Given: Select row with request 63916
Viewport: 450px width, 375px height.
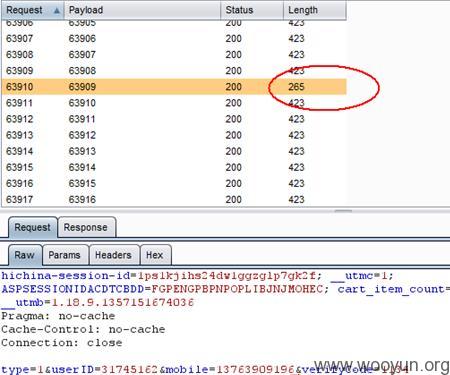Looking at the screenshot, I should [x=174, y=183].
